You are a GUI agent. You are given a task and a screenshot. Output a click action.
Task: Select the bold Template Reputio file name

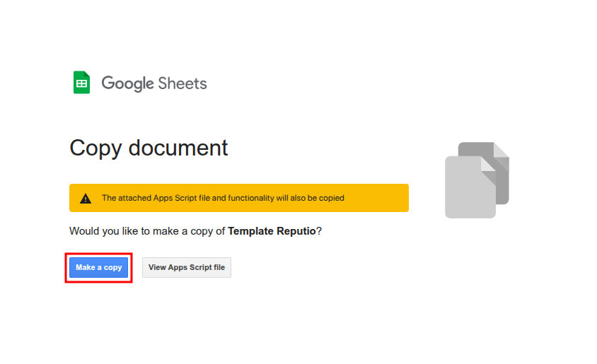[272, 231]
